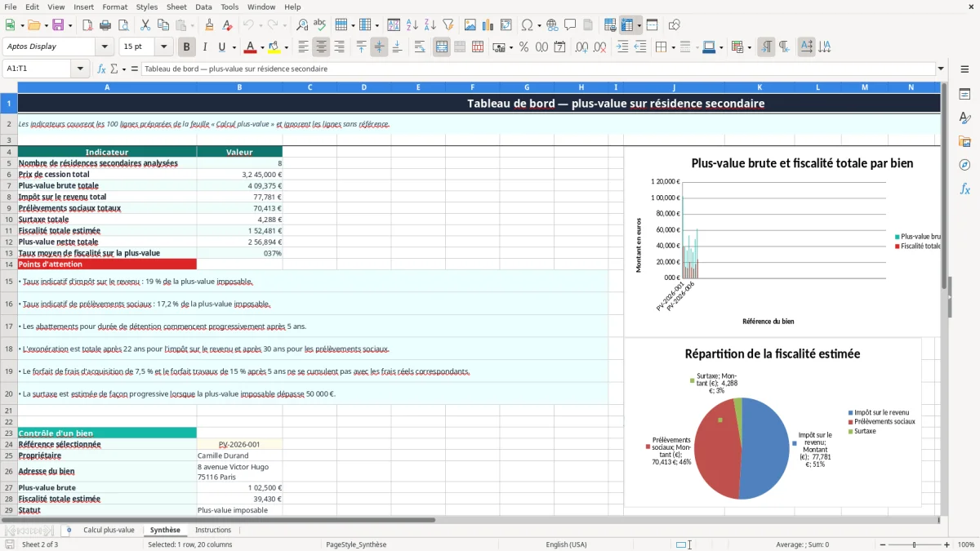Run the spelling check
The width and height of the screenshot is (980, 551).
[x=319, y=25]
